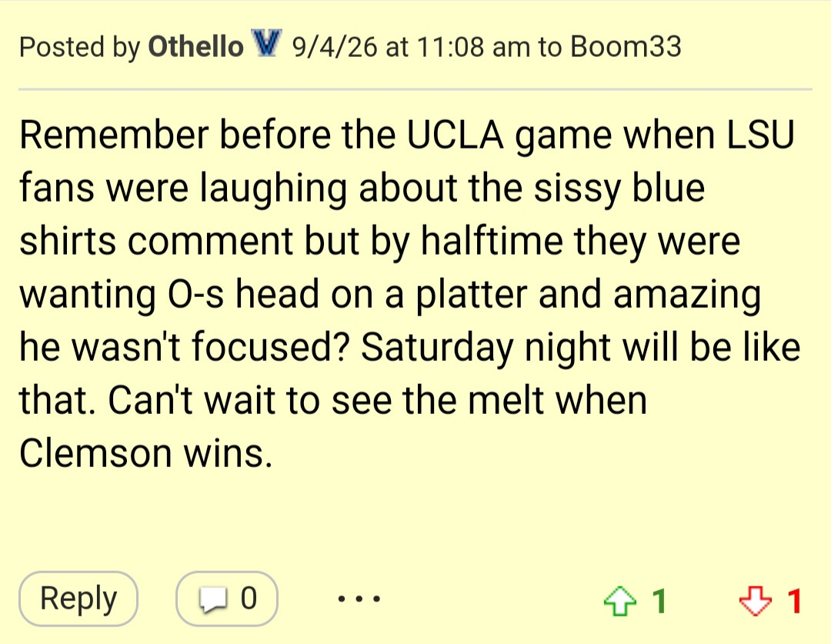Click the 9/4/26 post date
831x644 pixels.
(x=335, y=46)
